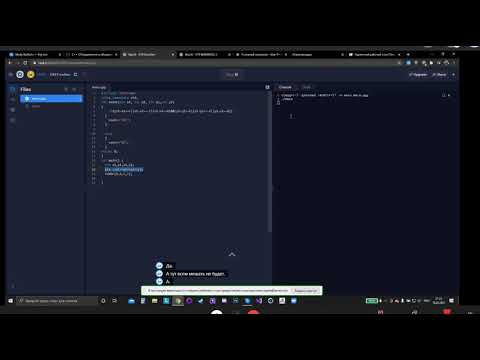Click the Replit logo icon in the header

(20, 75)
